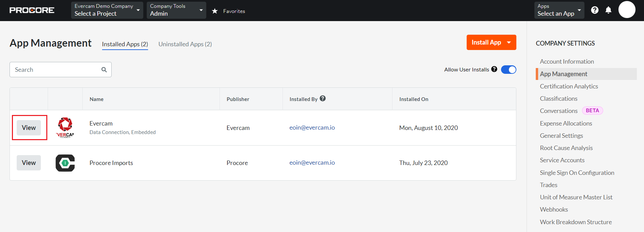
Task: Open the Select an App dropdown
Action: tap(559, 10)
